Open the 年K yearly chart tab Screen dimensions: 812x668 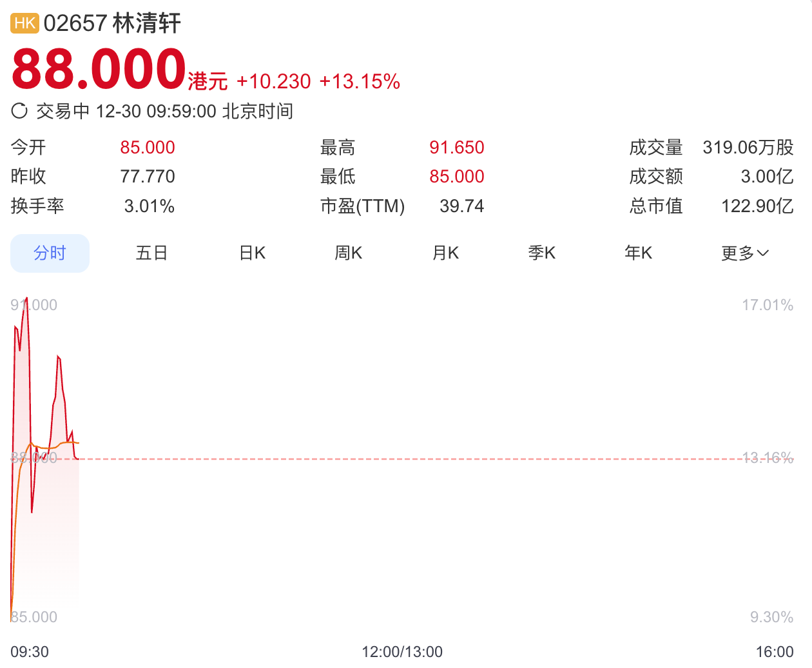tap(638, 253)
